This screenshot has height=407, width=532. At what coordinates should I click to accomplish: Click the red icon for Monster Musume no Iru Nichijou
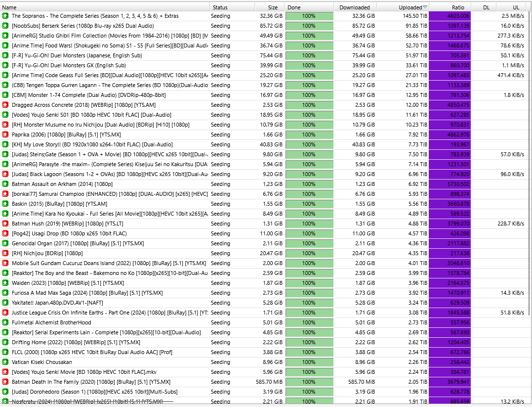coord(5,125)
